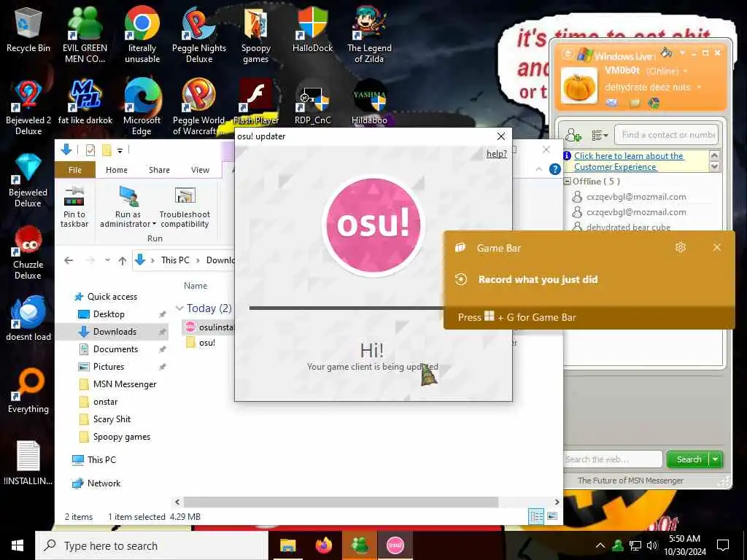747x560 pixels.
Task: Show hidden system tray icons
Action: (600, 545)
